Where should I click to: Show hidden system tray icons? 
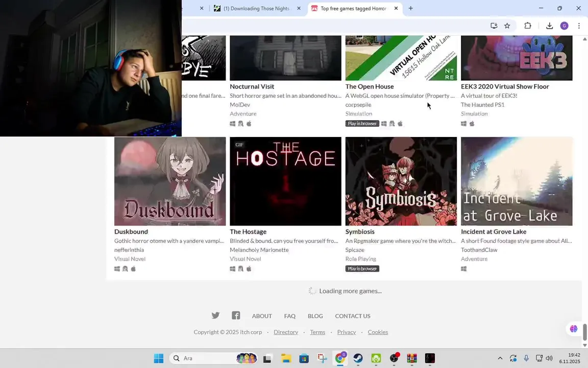pos(500,358)
